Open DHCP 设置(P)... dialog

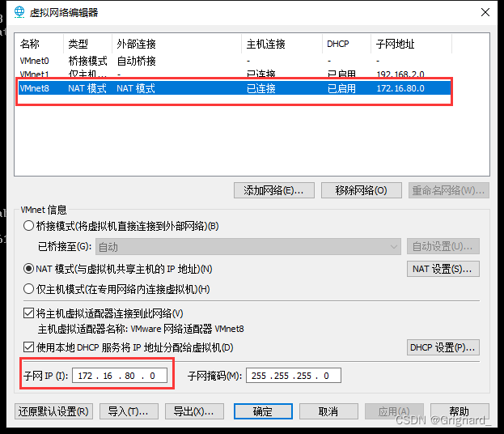pos(443,347)
